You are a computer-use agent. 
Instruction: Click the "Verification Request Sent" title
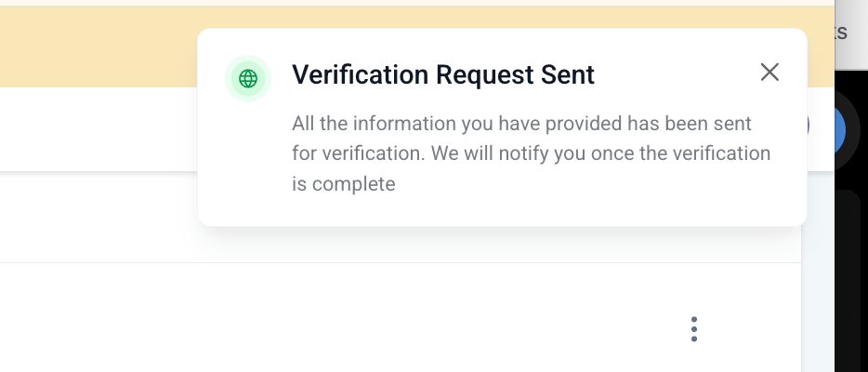click(x=443, y=74)
